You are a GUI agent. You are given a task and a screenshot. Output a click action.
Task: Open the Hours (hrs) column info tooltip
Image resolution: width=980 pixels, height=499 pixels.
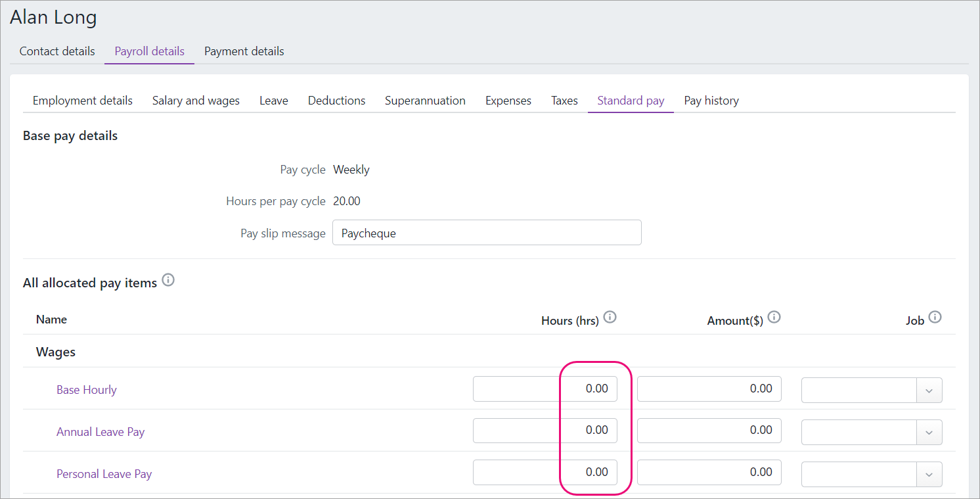[610, 317]
